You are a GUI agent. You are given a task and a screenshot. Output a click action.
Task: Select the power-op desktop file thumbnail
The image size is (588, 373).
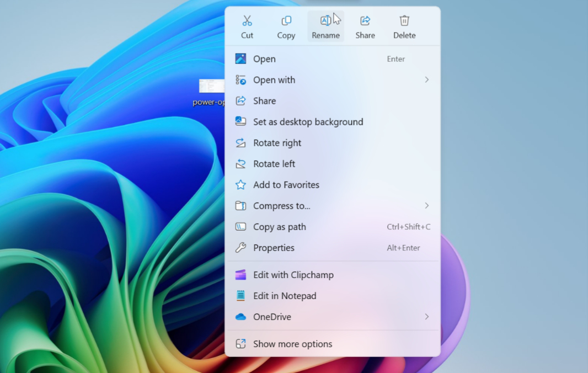click(x=212, y=86)
